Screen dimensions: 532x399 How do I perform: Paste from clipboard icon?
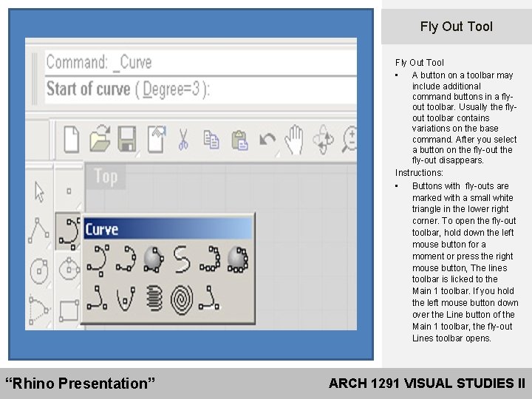pyautogui.click(x=239, y=140)
